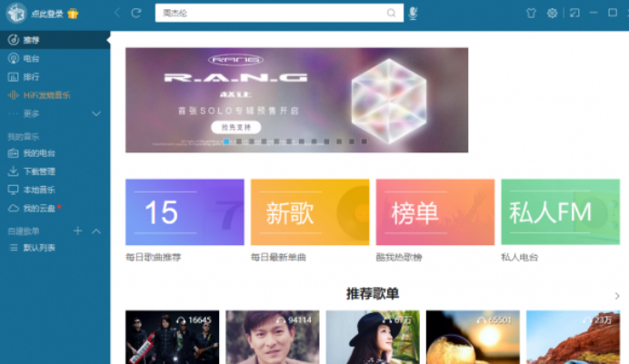Switch to mini mode icon in title bar
The width and height of the screenshot is (629, 364).
574,13
